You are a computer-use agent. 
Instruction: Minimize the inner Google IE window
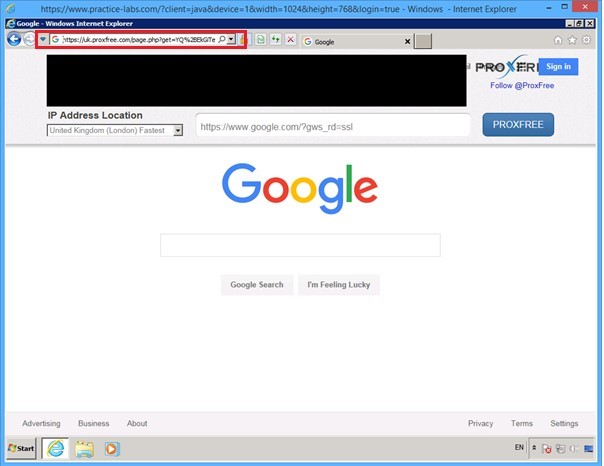[x=570, y=23]
